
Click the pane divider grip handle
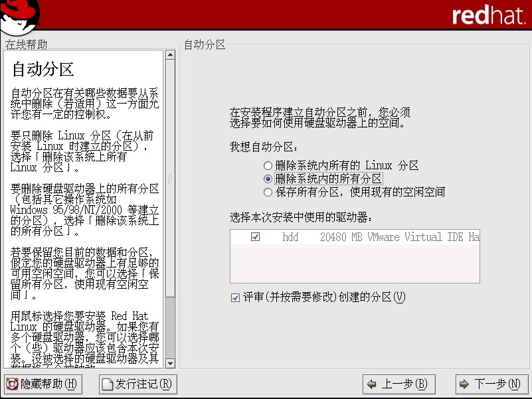pyautogui.click(x=170, y=178)
